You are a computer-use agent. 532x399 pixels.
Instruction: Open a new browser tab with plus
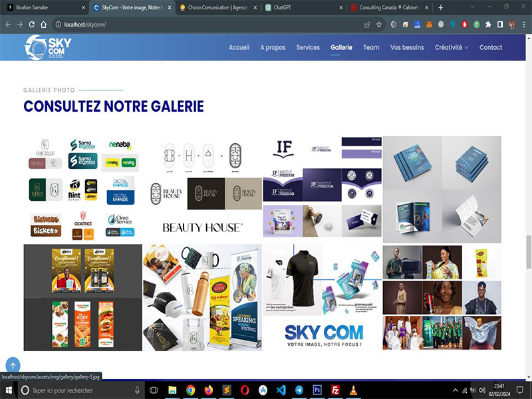[x=441, y=7]
